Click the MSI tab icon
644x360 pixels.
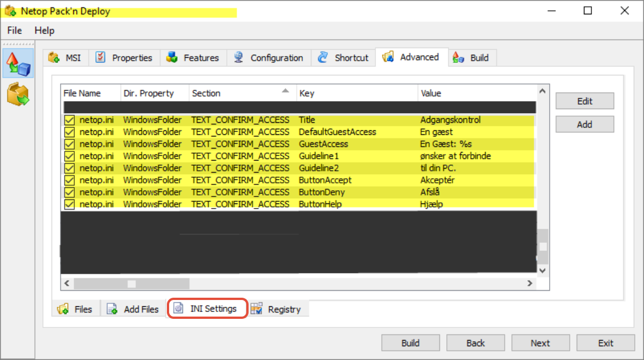click(x=54, y=58)
